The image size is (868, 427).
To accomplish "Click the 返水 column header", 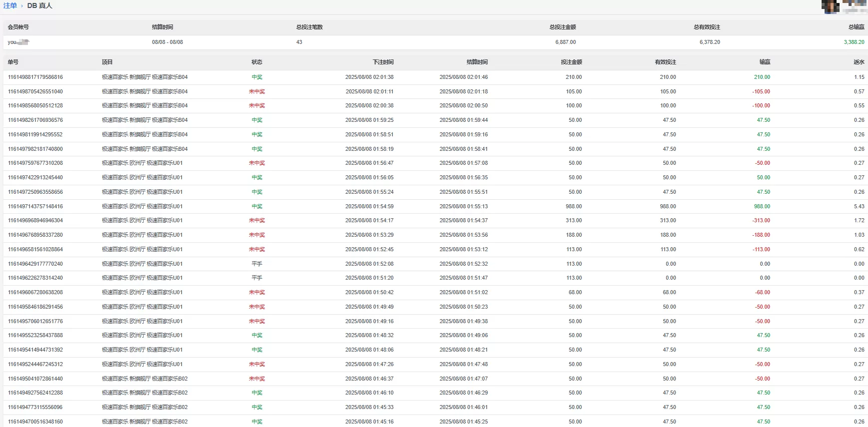I will pos(859,62).
